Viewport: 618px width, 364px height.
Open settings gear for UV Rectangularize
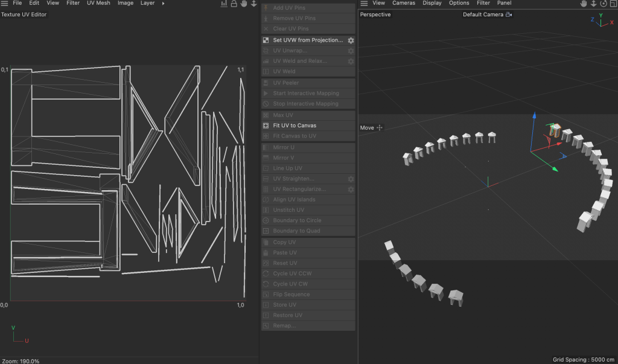tap(351, 190)
